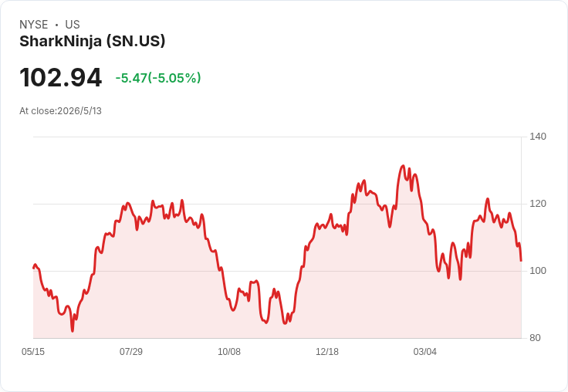Viewport: 568px width, 392px height.
Task: Click the 120 price axis label
Action: point(538,204)
